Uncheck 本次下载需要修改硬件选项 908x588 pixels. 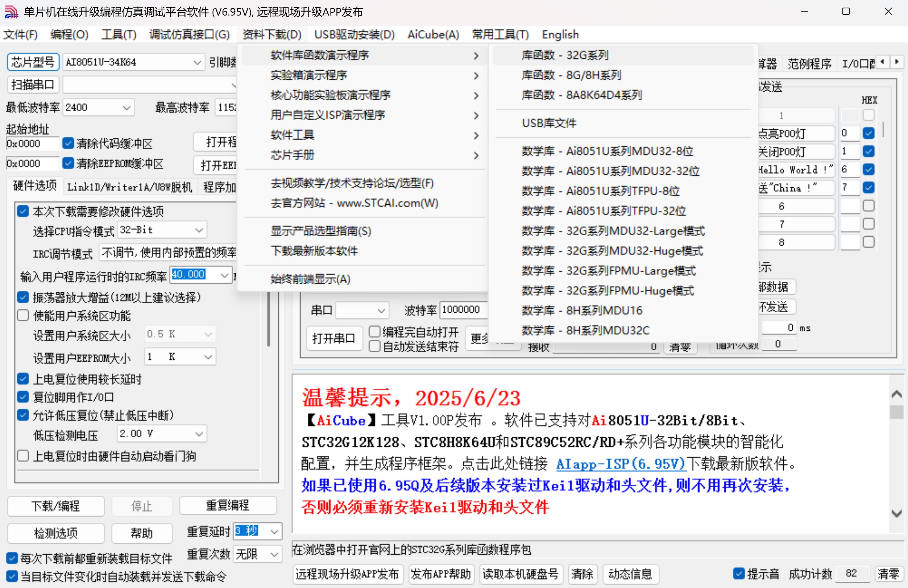point(23,211)
